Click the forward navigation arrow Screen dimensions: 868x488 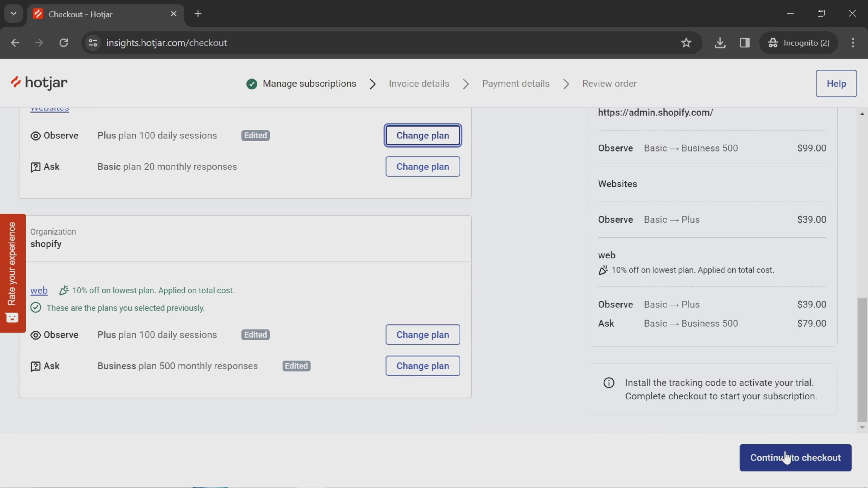pos(39,43)
